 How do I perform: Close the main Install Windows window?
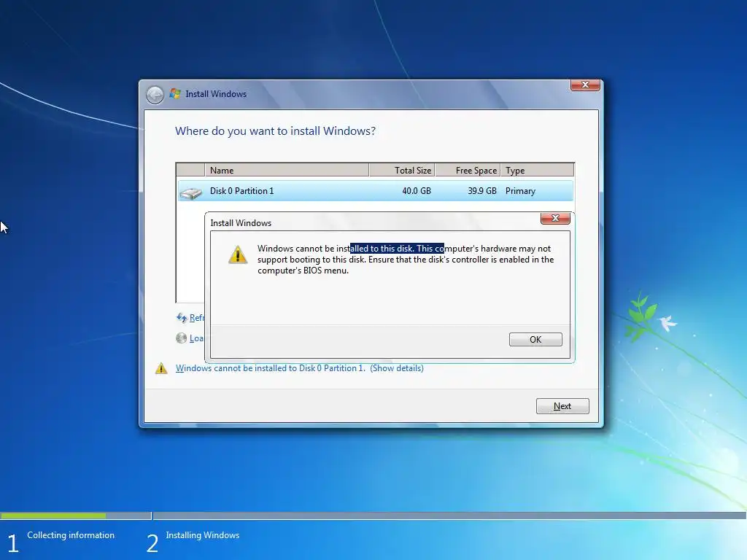point(585,85)
